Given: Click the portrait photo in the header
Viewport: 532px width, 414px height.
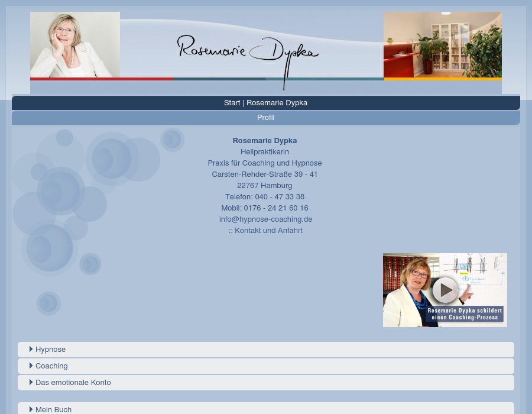Looking at the screenshot, I should (75, 44).
